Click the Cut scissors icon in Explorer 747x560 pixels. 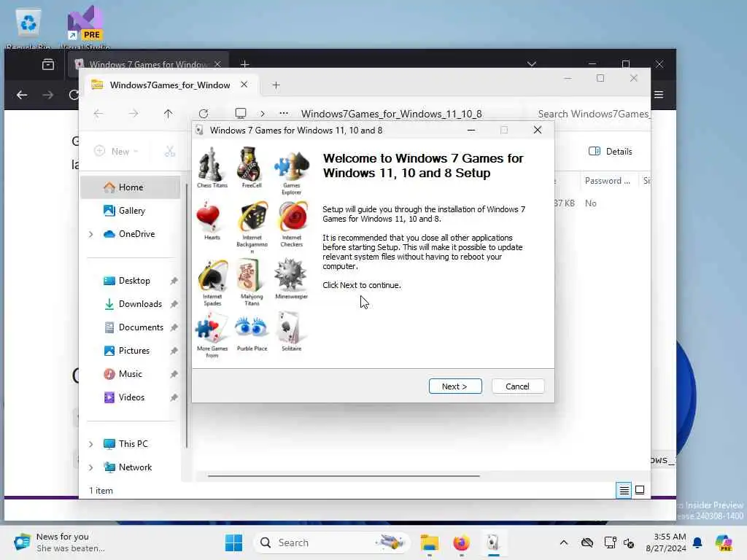click(169, 152)
